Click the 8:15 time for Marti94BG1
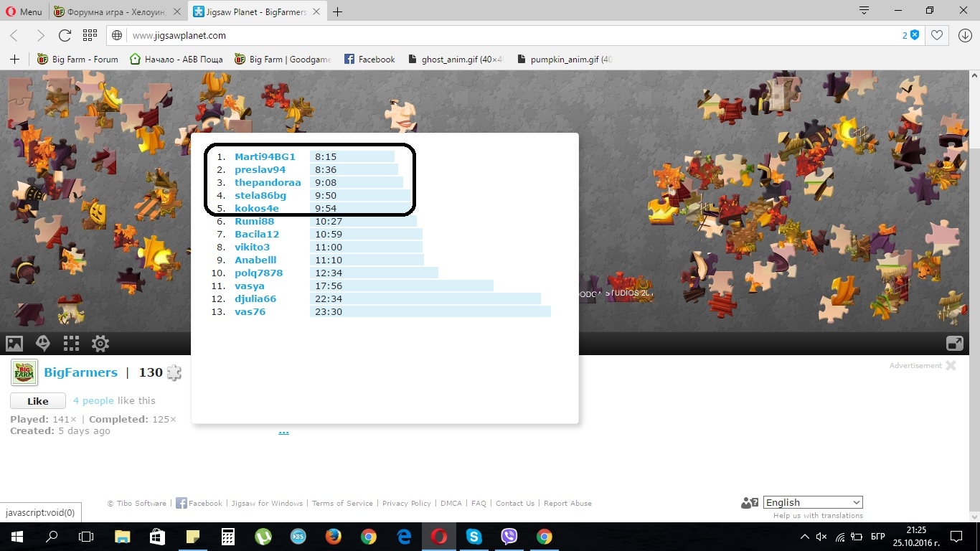The height and width of the screenshot is (551, 980). click(326, 156)
